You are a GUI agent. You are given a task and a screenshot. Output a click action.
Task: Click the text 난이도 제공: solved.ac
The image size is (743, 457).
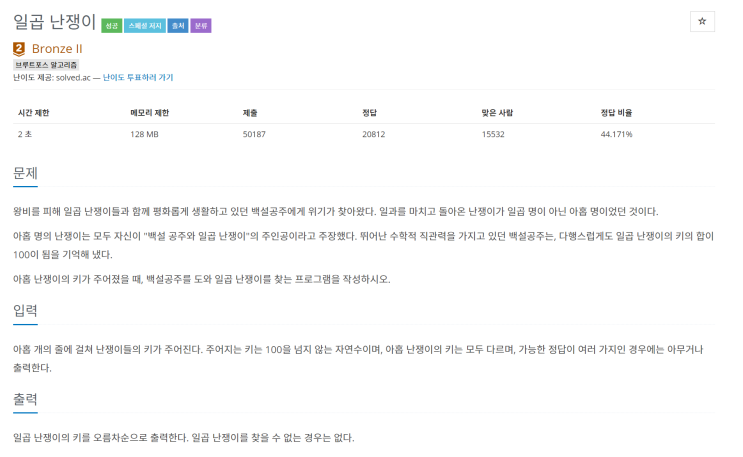pyautogui.click(x=52, y=78)
